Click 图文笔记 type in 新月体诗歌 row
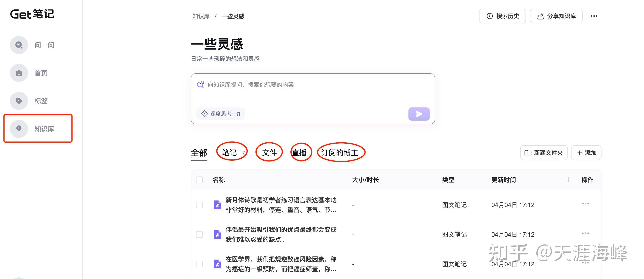 coord(454,205)
